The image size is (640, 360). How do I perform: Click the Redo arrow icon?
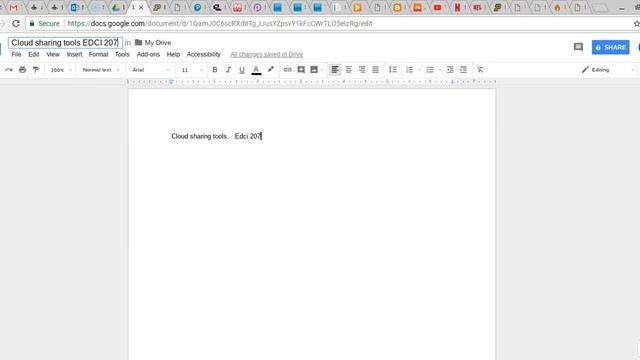point(9,70)
